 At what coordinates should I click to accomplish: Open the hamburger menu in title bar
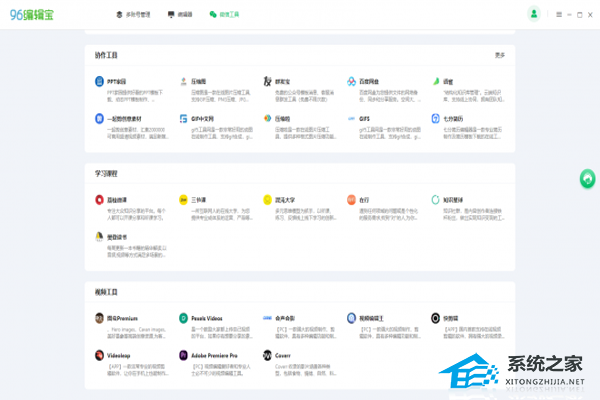click(x=559, y=15)
